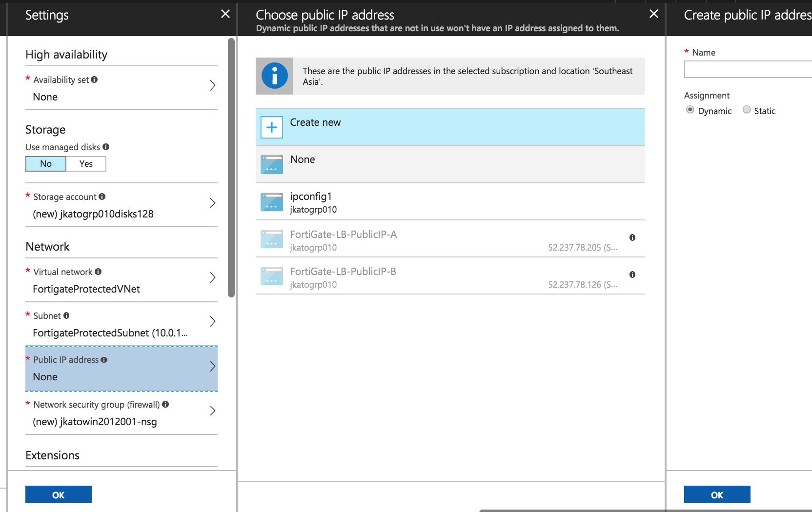
Task: Click the info icon next to Subnet
Action: tap(66, 315)
